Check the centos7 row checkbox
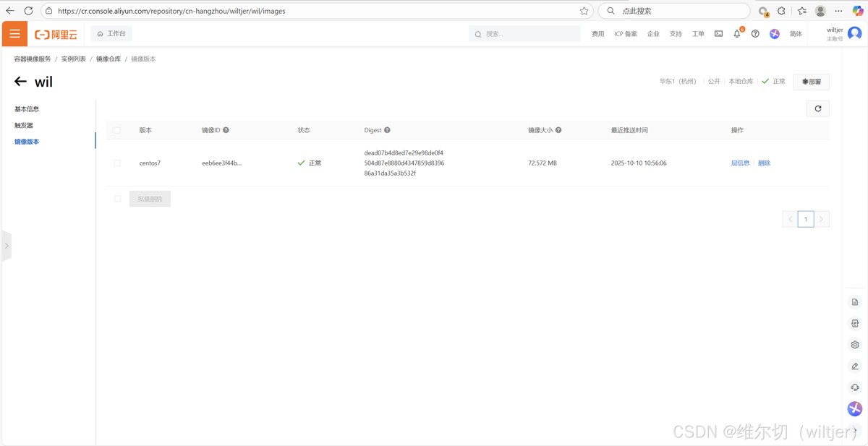This screenshot has width=868, height=446. click(117, 163)
